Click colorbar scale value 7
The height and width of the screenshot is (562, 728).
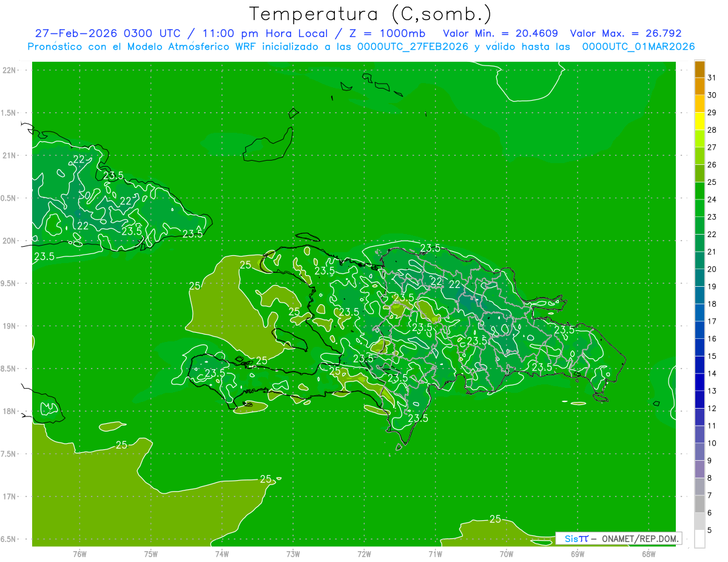point(710,495)
